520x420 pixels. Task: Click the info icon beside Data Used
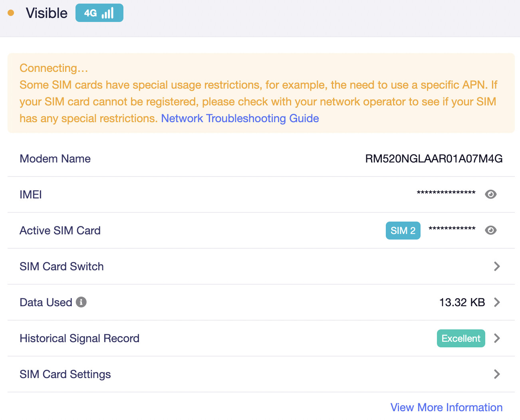[x=81, y=302]
